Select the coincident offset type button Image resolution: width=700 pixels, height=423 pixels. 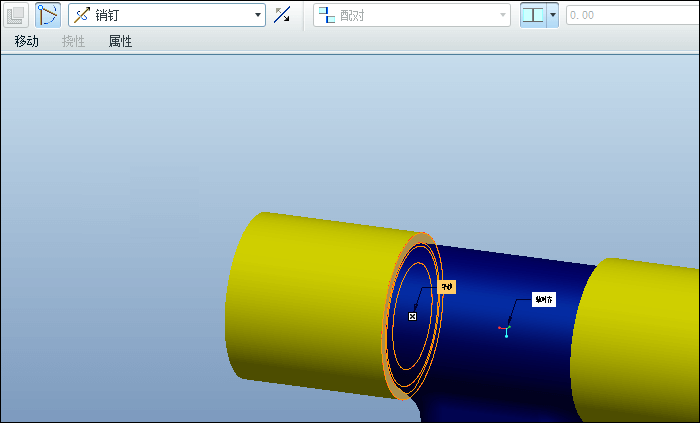coord(533,15)
